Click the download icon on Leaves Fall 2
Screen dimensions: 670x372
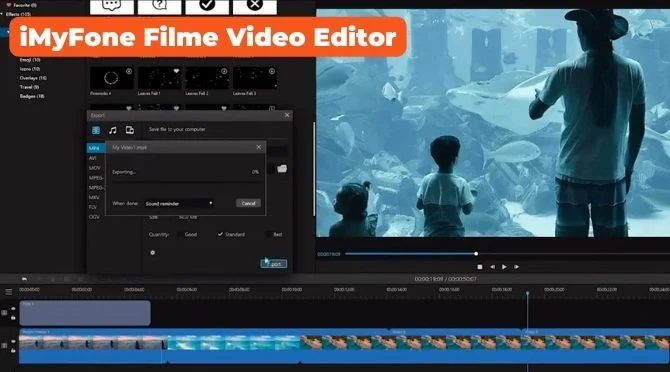(224, 71)
